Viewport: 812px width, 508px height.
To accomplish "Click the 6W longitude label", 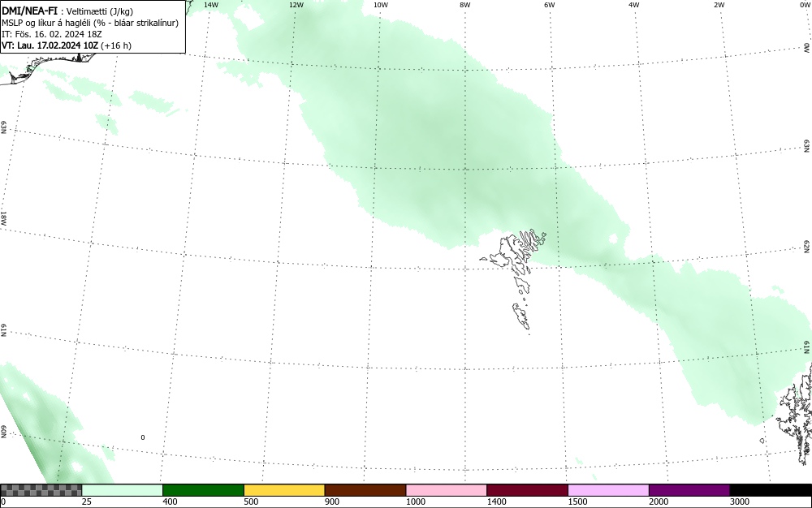I will tap(550, 5).
